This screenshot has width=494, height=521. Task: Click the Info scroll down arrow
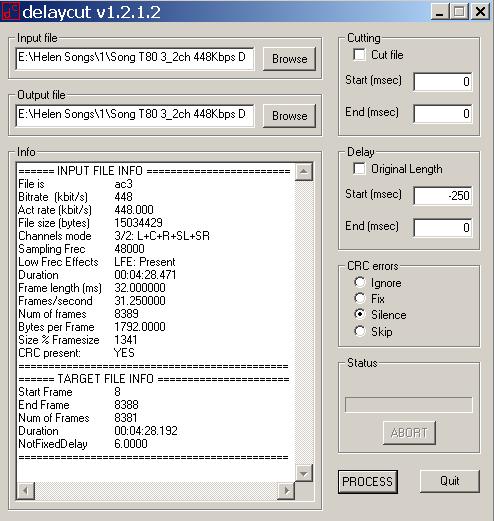point(304,473)
